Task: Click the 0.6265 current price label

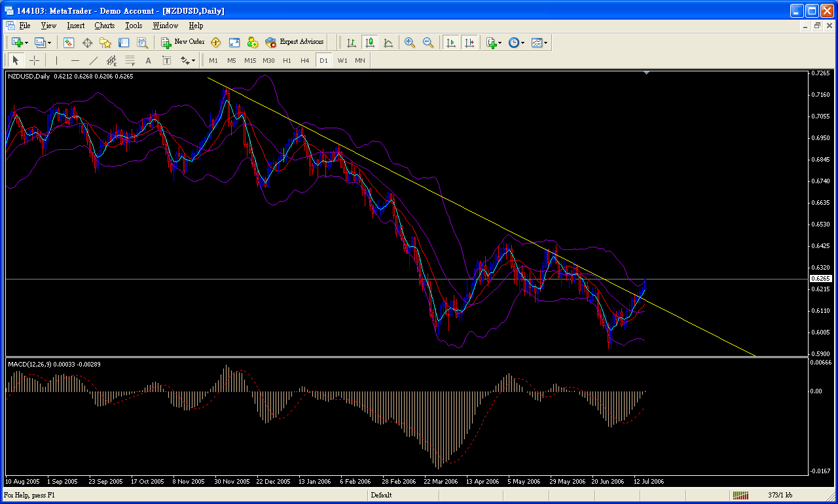Action: (820, 279)
